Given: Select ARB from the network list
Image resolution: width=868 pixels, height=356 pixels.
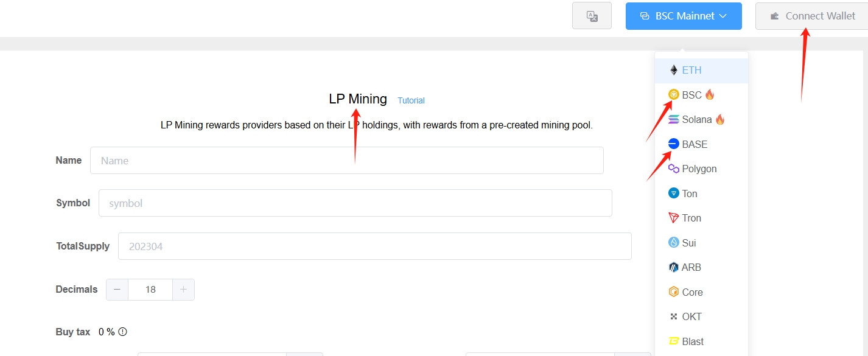Looking at the screenshot, I should coord(691,267).
